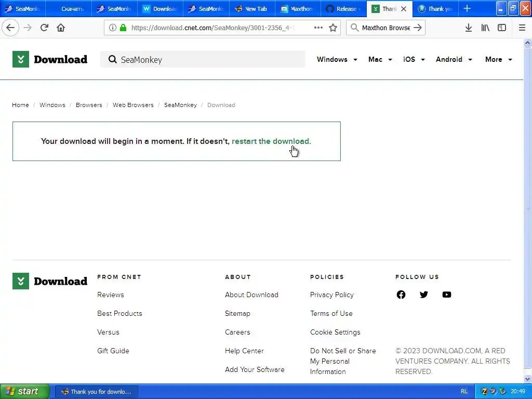Click restart the download link

coord(271,141)
